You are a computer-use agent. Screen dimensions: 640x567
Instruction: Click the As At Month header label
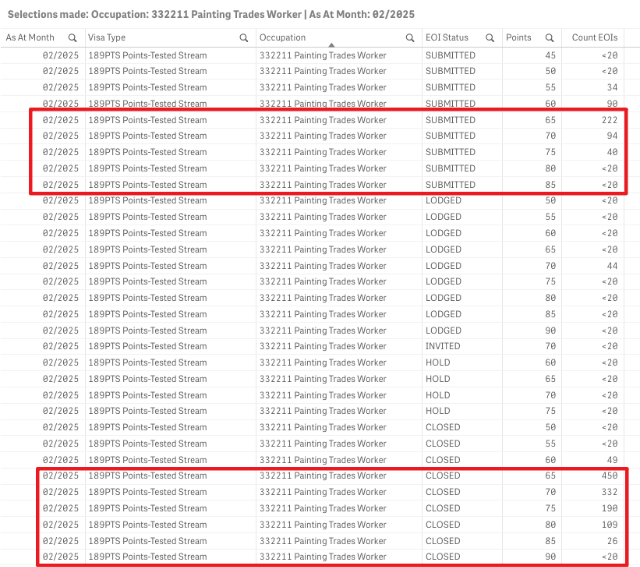tap(31, 37)
